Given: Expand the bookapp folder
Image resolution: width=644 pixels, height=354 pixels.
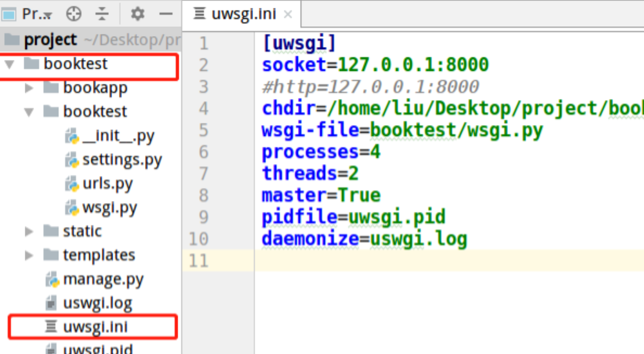Looking at the screenshot, I should pyautogui.click(x=29, y=88).
